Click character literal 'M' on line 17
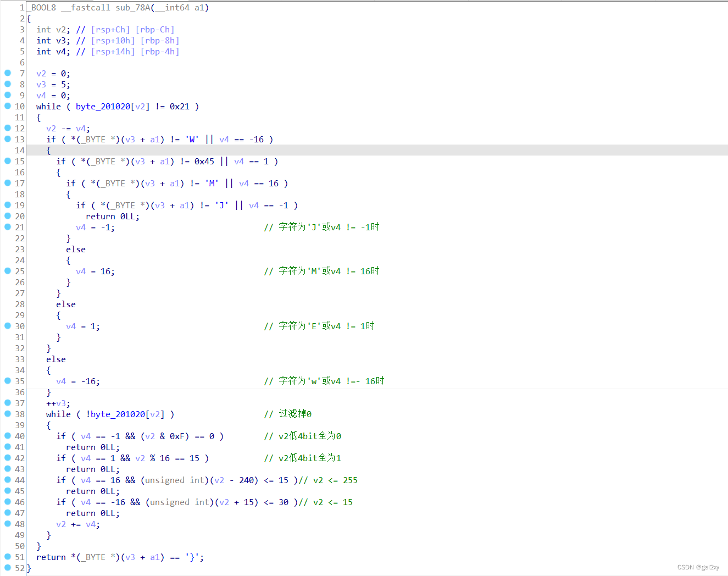The width and height of the screenshot is (728, 576). click(212, 184)
